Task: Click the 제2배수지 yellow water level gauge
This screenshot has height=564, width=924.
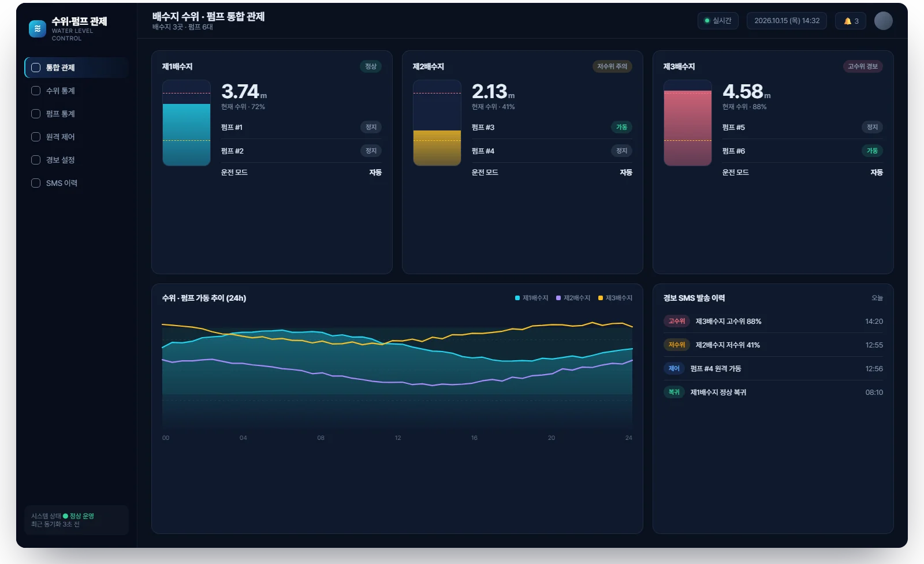Action: (437, 123)
